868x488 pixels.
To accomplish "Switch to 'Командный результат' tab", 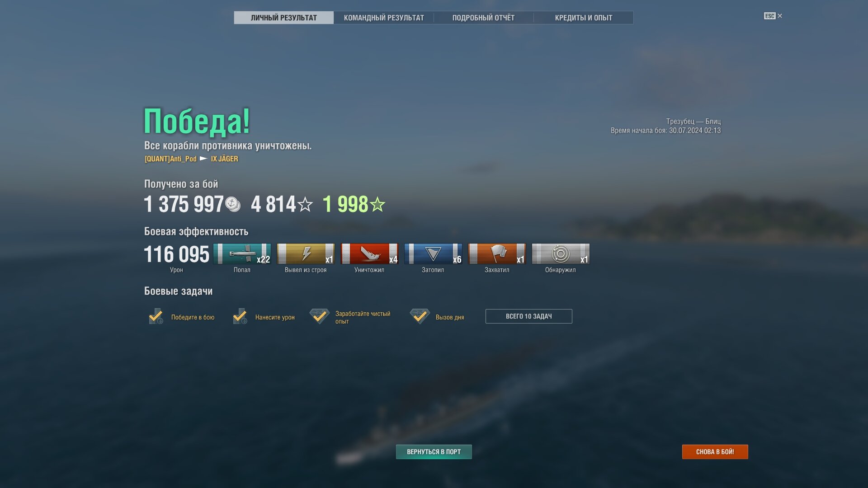I will 384,18.
